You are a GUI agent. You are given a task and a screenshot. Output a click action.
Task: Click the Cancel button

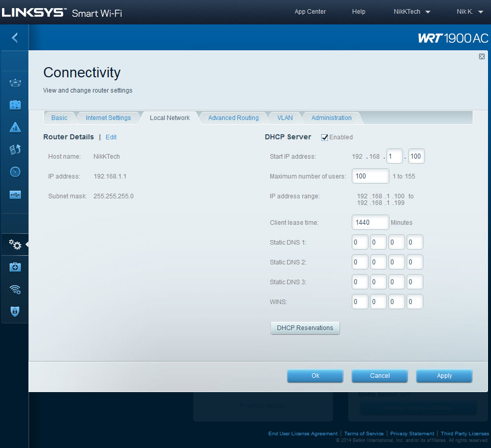click(380, 376)
